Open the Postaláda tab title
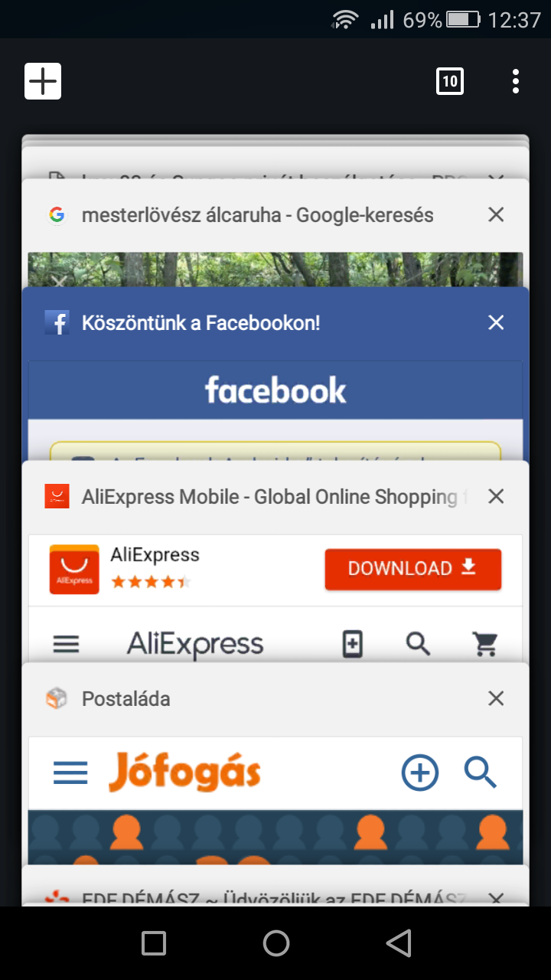551x980 pixels. click(x=126, y=698)
